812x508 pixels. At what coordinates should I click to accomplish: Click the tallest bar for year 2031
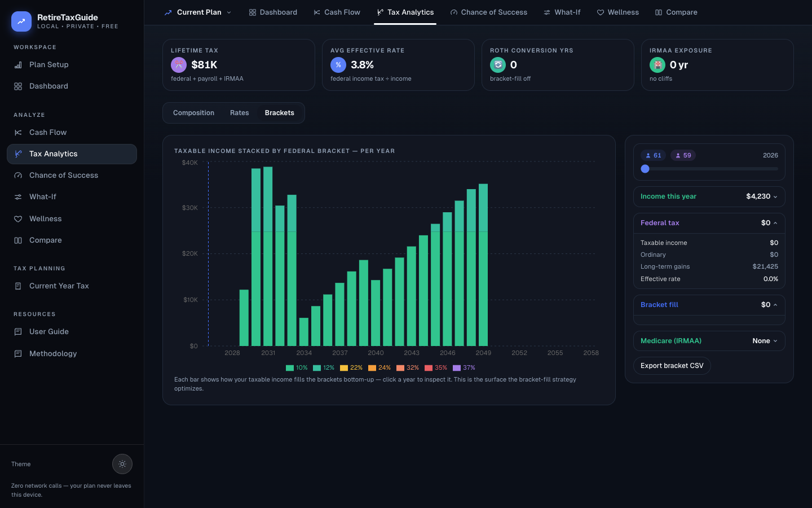(x=268, y=256)
